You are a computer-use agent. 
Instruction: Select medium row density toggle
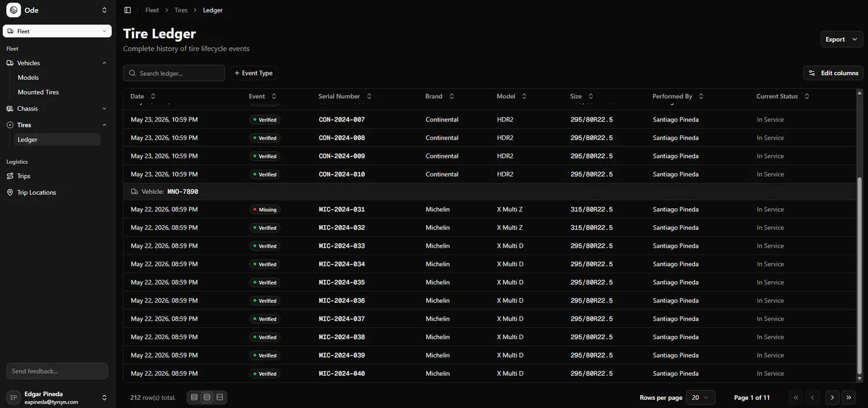(207, 398)
